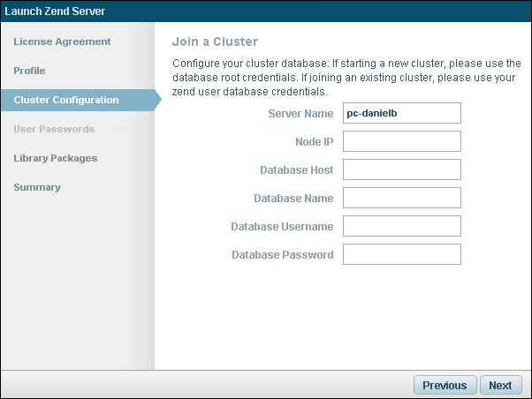Go to the Profile step
Screen dimensions: 532x399
tap(29, 71)
